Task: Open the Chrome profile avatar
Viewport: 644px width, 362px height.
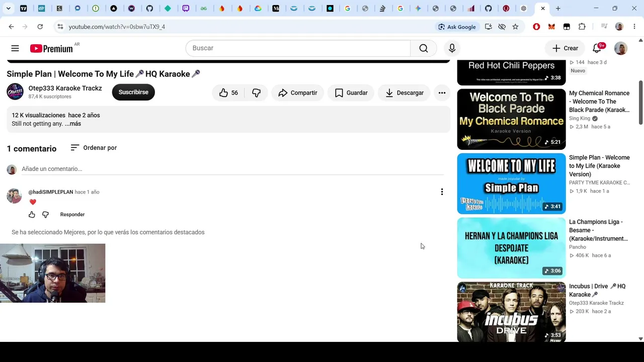Action: (x=619, y=27)
